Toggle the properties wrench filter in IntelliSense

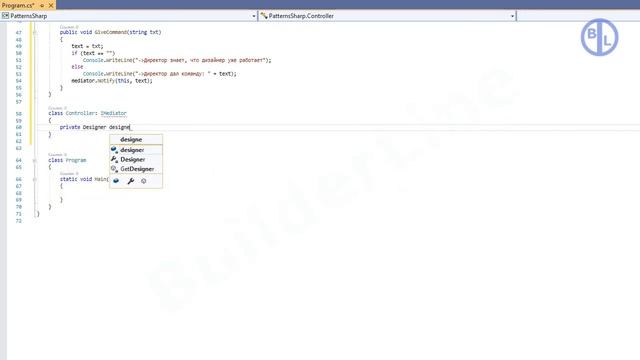pos(131,181)
